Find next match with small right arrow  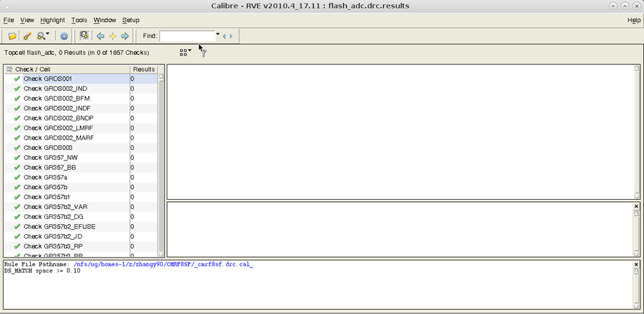[x=231, y=36]
